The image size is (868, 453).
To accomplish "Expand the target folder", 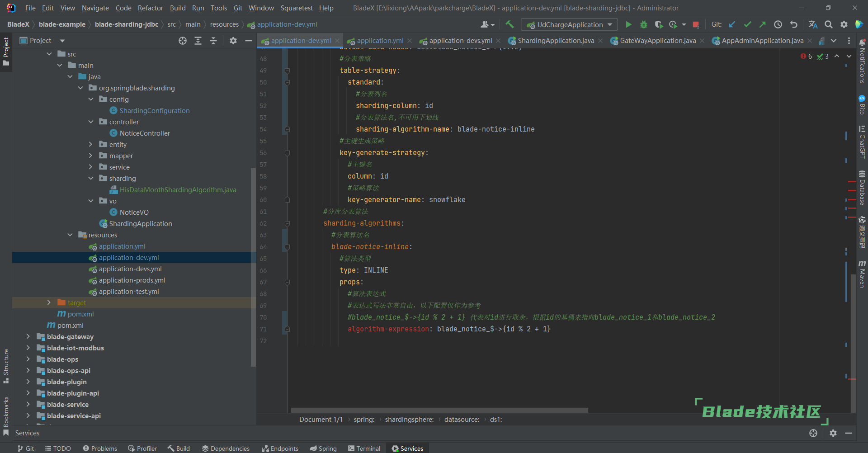I will coord(49,302).
